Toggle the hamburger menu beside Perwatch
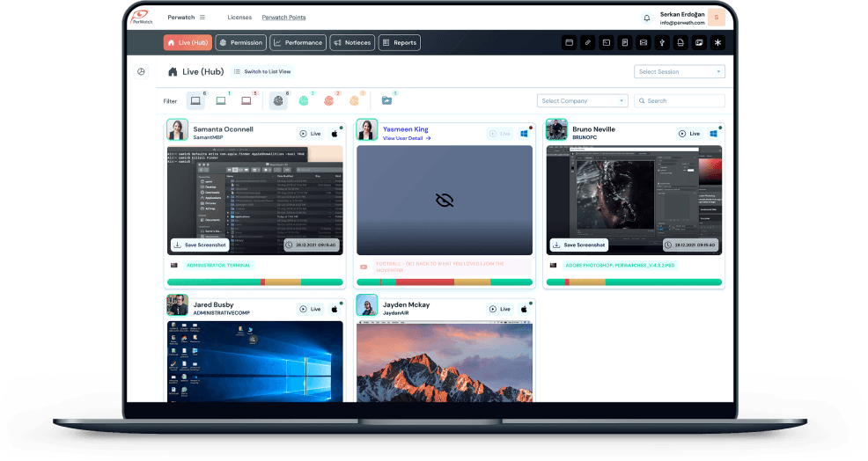This screenshot has width=868, height=461. click(x=202, y=18)
